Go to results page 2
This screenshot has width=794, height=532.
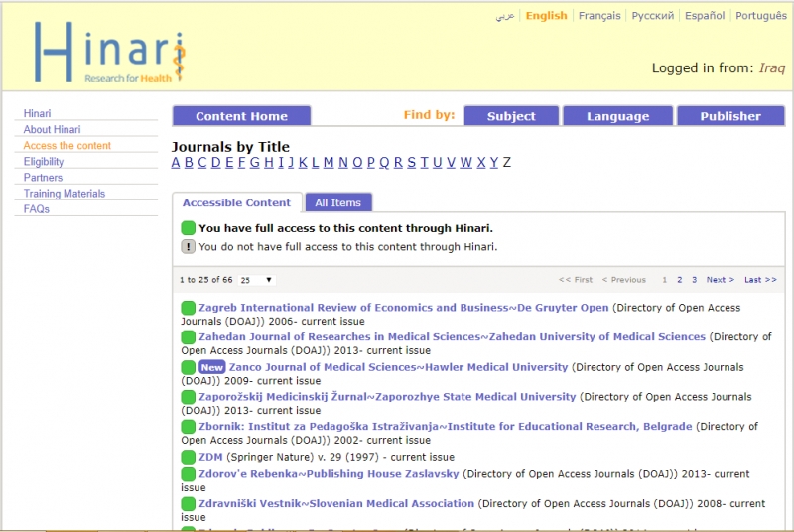click(x=680, y=280)
